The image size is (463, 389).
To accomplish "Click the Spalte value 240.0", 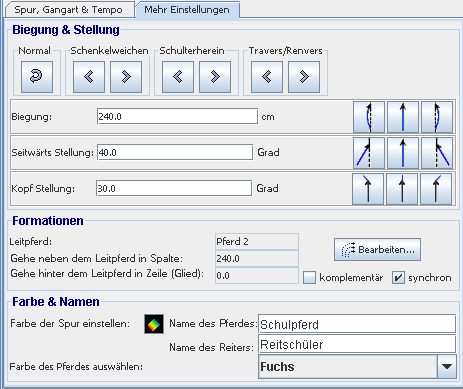I will click(x=257, y=258).
